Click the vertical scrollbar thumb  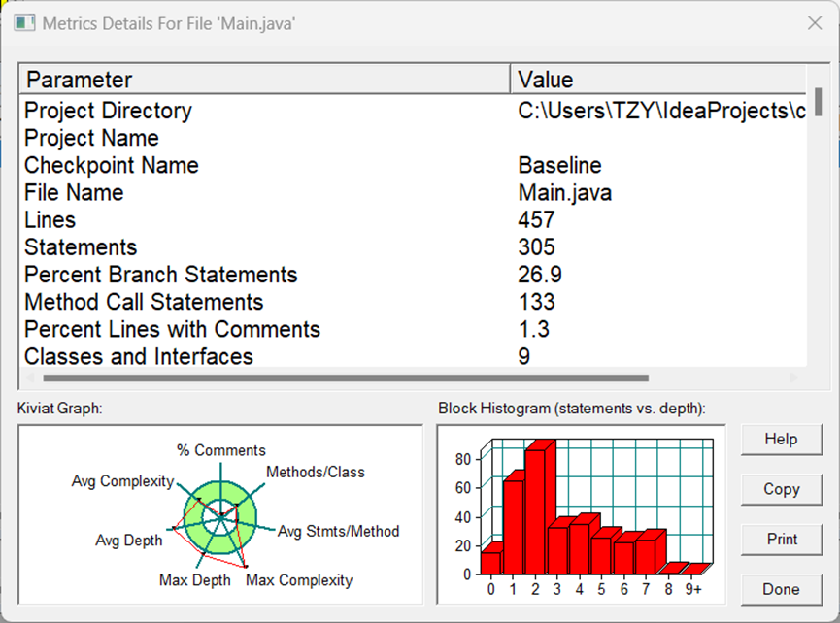(818, 102)
